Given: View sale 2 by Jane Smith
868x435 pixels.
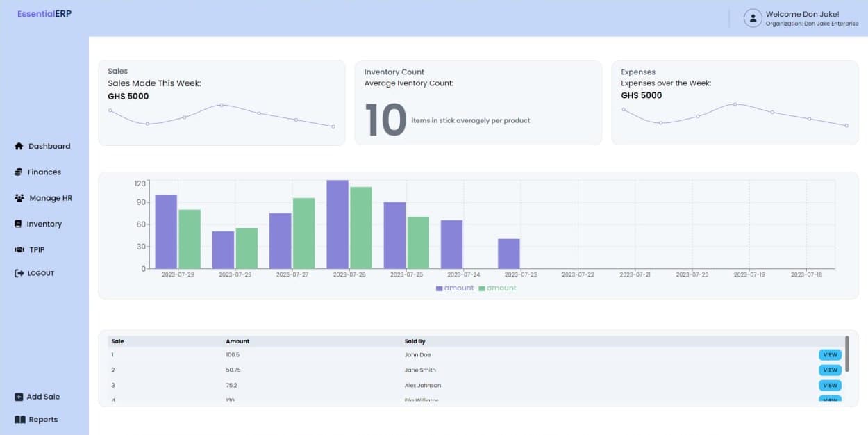Looking at the screenshot, I should click(x=830, y=370).
